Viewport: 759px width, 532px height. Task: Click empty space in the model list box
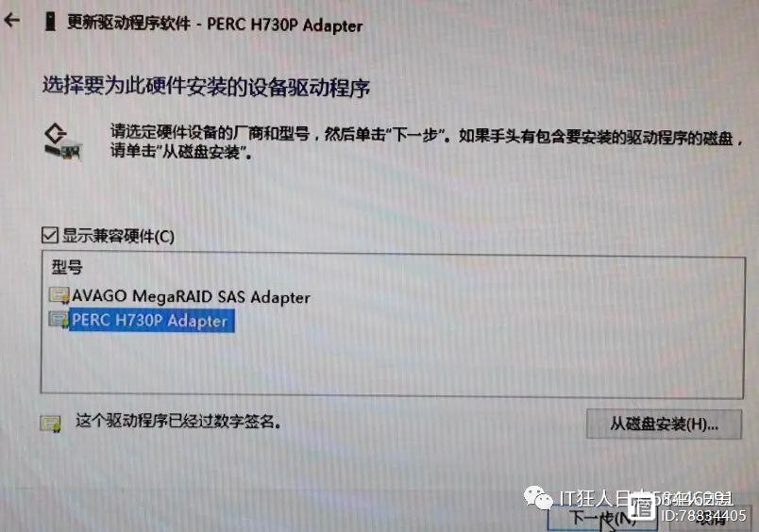392,363
